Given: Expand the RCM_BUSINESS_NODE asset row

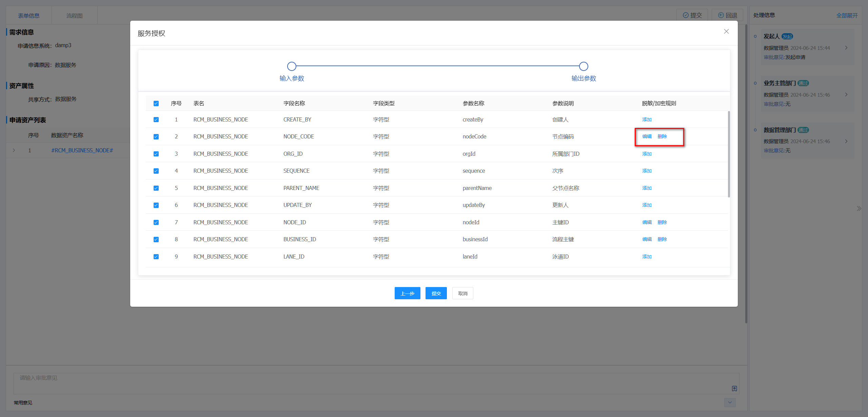Looking at the screenshot, I should pyautogui.click(x=14, y=150).
